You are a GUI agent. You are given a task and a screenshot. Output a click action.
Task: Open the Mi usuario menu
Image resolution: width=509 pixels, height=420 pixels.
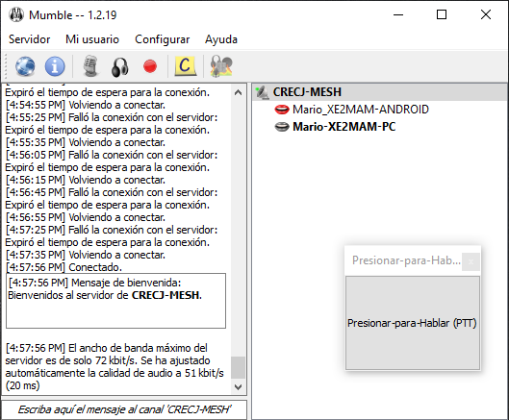point(92,39)
